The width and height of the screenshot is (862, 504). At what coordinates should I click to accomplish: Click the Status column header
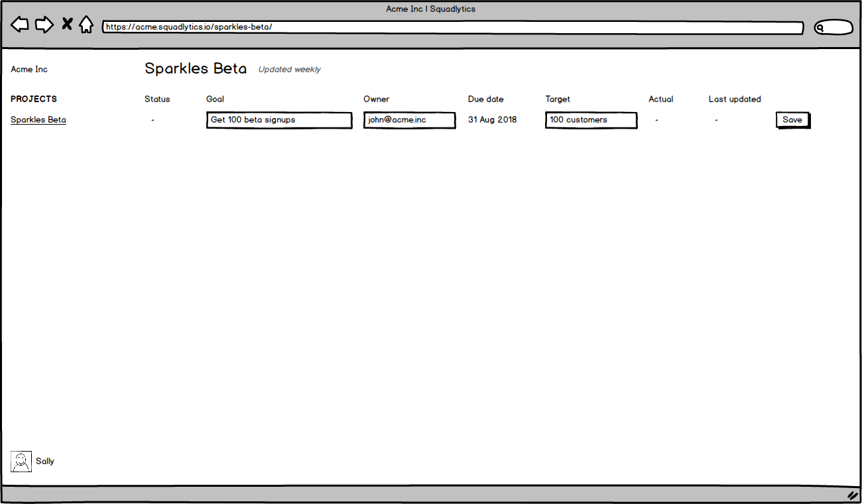pos(157,99)
